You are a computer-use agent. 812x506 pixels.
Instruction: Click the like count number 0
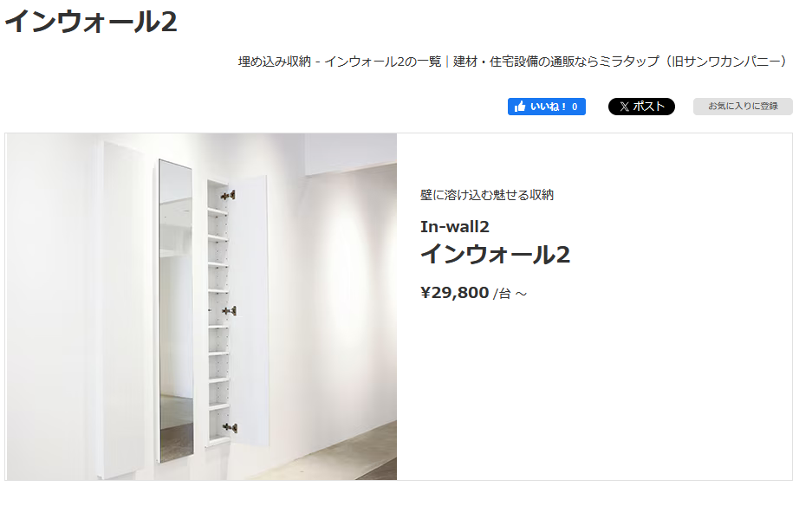coord(575,107)
